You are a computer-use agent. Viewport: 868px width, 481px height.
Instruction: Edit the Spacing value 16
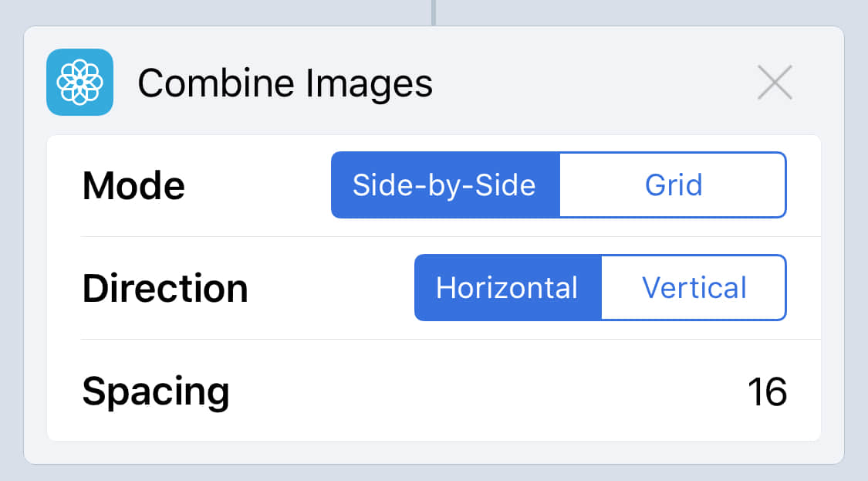point(766,392)
